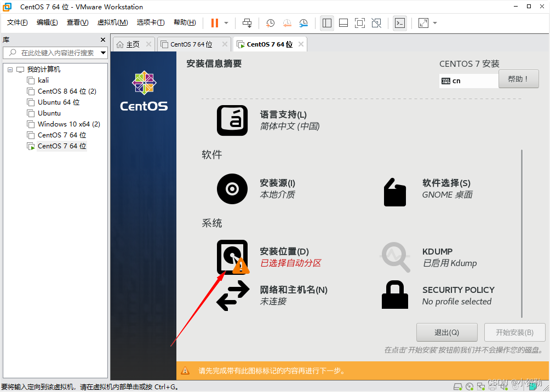Close the active running CentOS 7 tab
Screen dimensions: 550x392
point(301,44)
